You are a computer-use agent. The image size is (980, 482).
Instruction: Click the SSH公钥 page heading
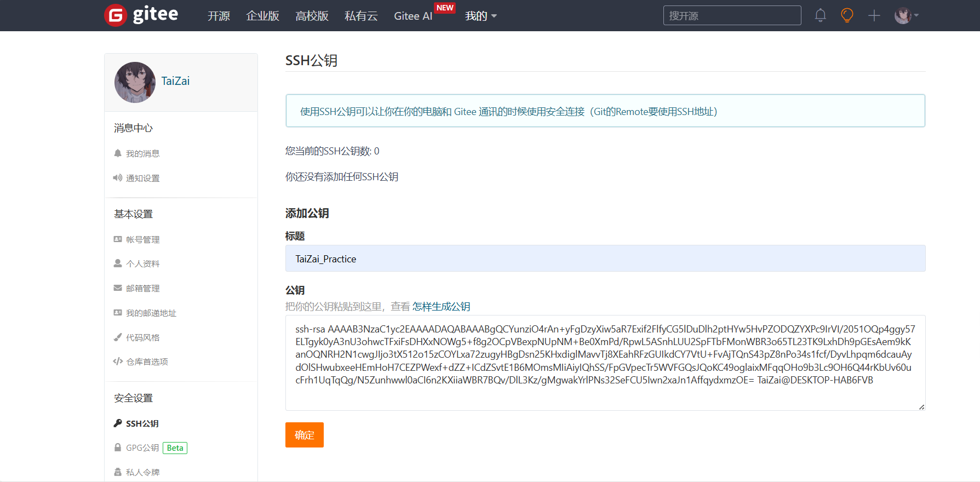311,60
